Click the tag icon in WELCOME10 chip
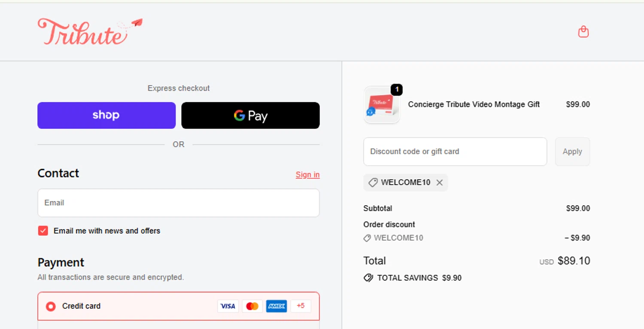644x329 pixels. click(x=373, y=183)
